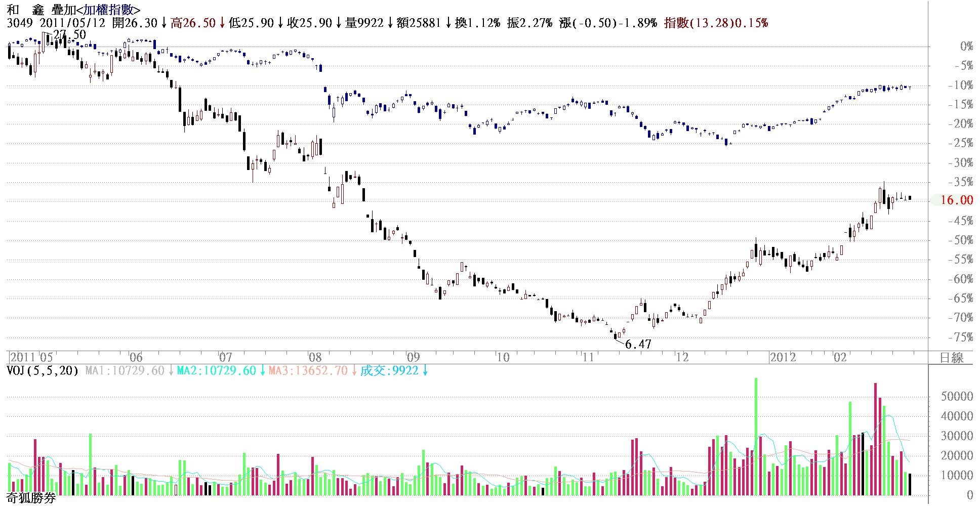Click the 50000 volume axis label
This screenshot has width=980, height=509.
[957, 397]
